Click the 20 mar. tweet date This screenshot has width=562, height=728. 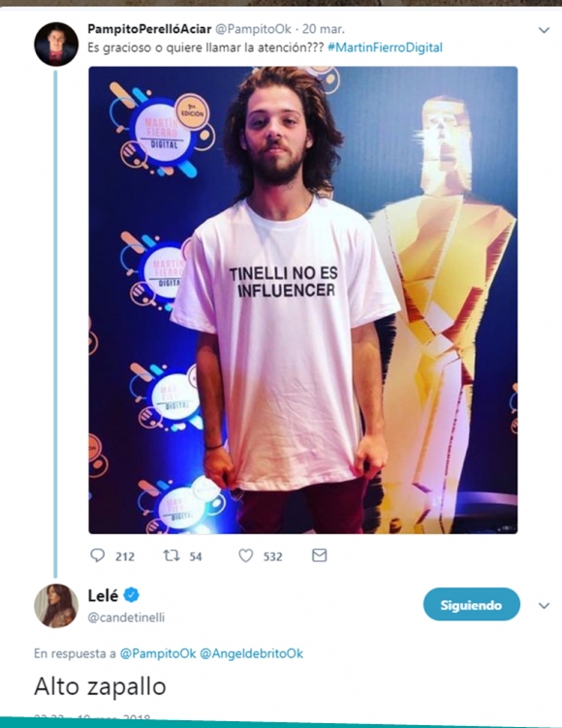tap(324, 29)
